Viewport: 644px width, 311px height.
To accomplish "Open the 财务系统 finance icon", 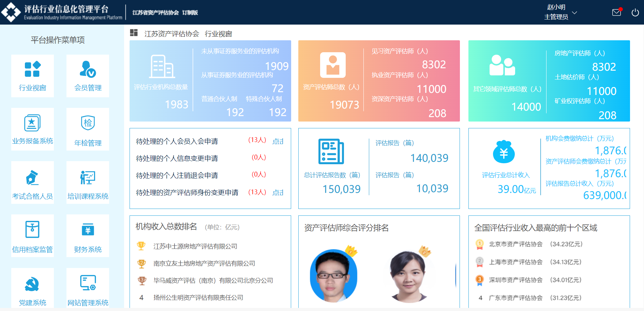I will pyautogui.click(x=88, y=229).
